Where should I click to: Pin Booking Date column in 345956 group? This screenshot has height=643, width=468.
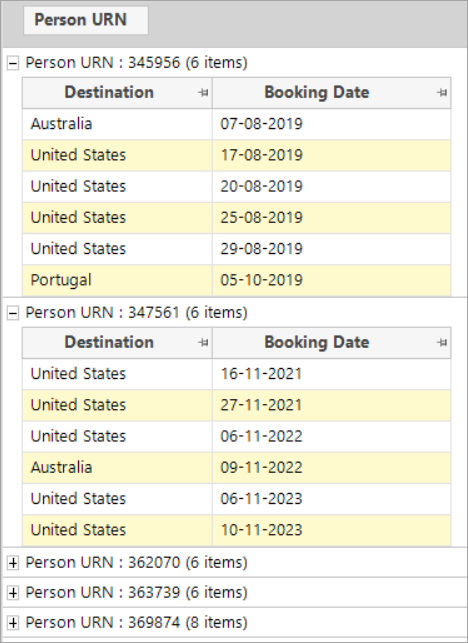coord(442,93)
